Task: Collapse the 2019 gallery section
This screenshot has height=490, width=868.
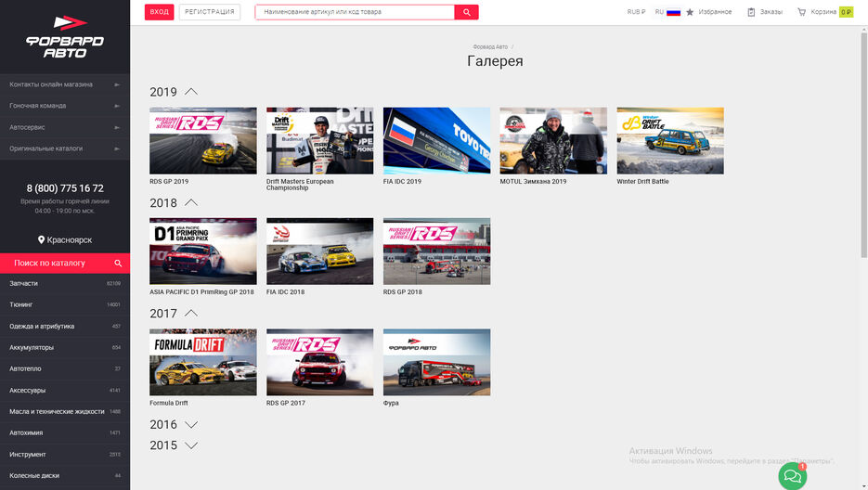Action: point(191,92)
